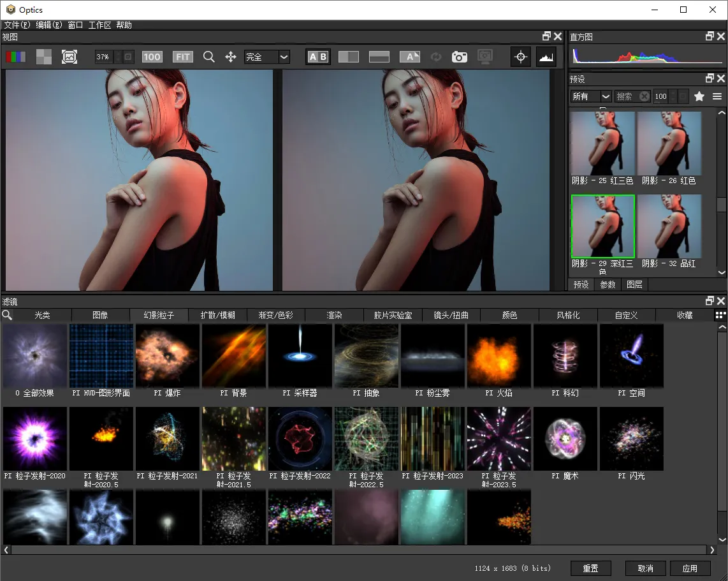Switch to the 参数 tab
728x581 pixels.
pyautogui.click(x=608, y=284)
